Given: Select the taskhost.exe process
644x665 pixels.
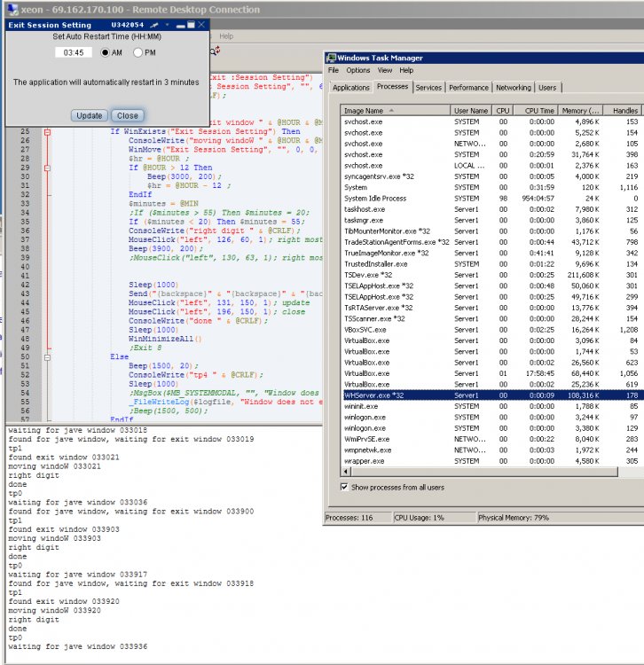Looking at the screenshot, I should click(x=492, y=209).
